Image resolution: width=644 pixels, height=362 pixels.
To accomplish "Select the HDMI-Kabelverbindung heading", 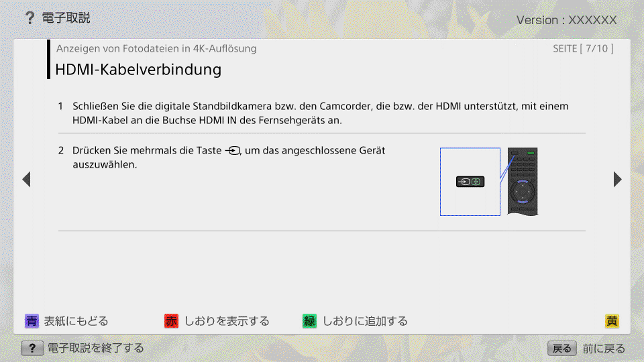I will 138,69.
